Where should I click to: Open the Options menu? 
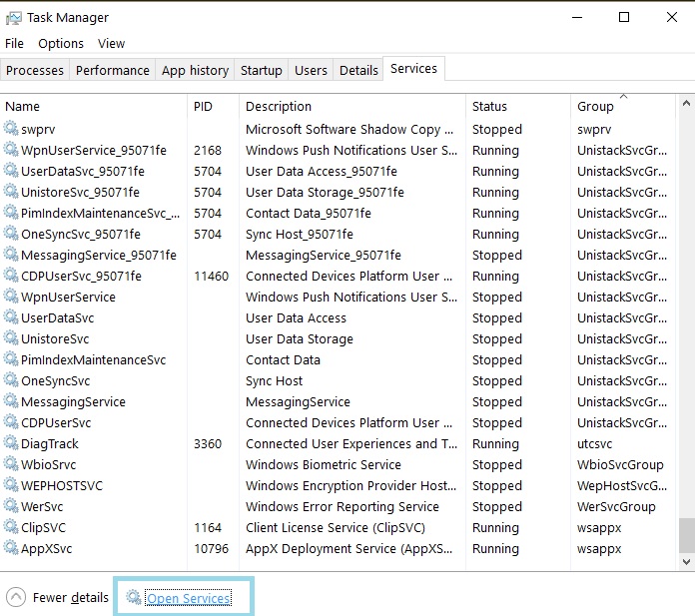tap(61, 43)
